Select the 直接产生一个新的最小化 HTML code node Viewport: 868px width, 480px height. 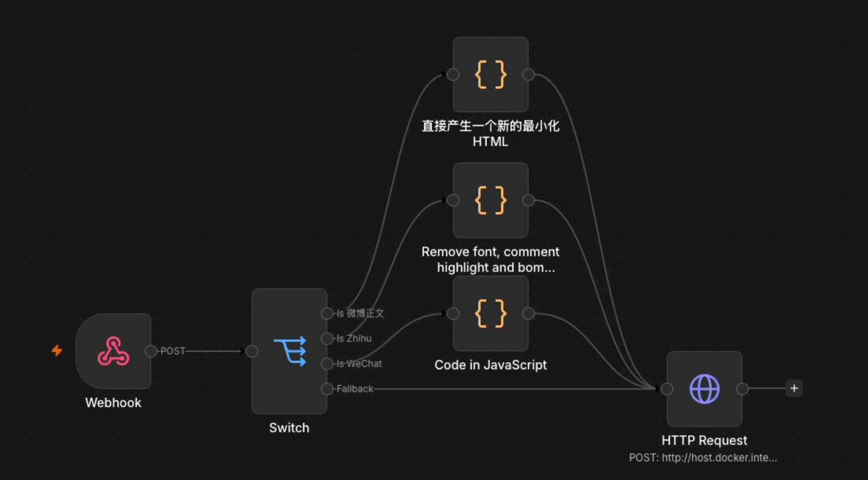(491, 74)
